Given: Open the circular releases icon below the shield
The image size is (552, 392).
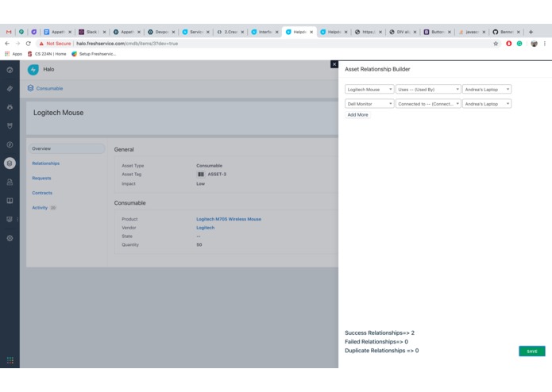Looking at the screenshot, I should (x=10, y=144).
